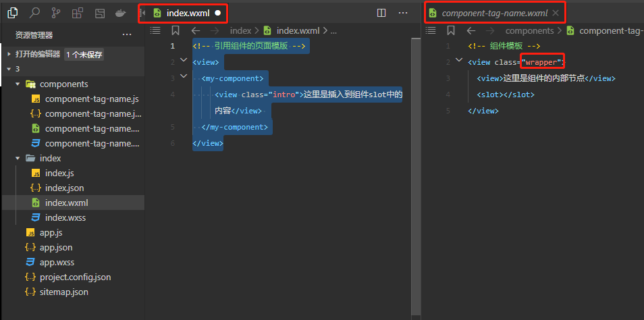Open project.config.json in the explorer
Viewport: 644px width, 320px height.
point(75,277)
